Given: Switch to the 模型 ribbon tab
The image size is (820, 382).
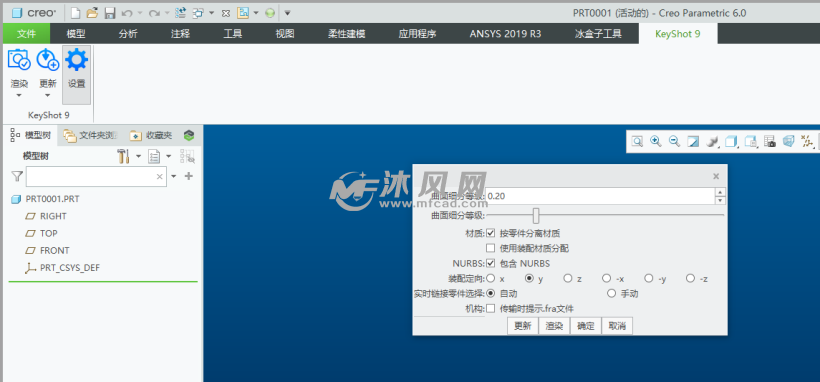Looking at the screenshot, I should [76, 34].
